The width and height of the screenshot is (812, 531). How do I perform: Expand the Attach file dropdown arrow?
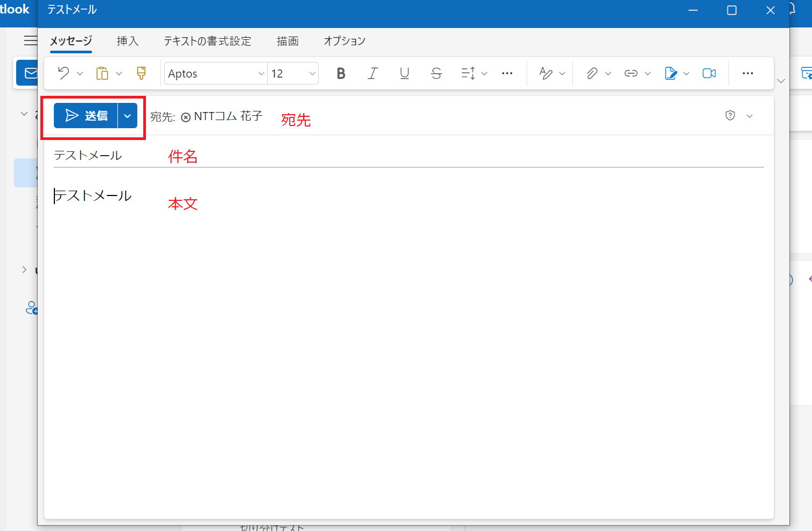click(x=608, y=74)
